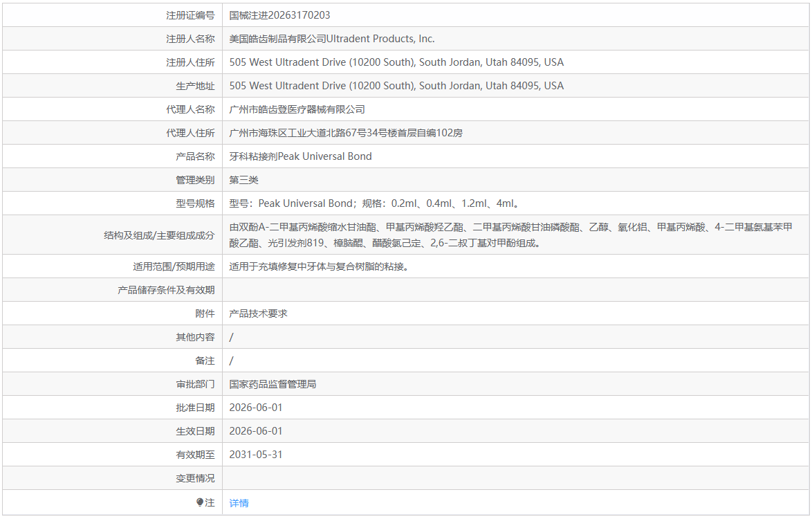
Task: Click the 生效日期 label
Action: [195, 431]
